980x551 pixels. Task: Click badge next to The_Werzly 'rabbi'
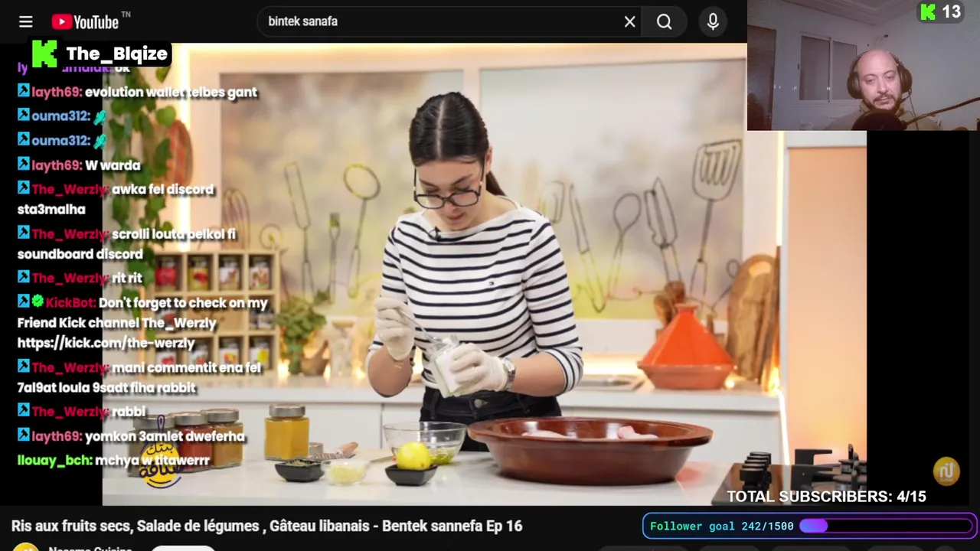(24, 411)
